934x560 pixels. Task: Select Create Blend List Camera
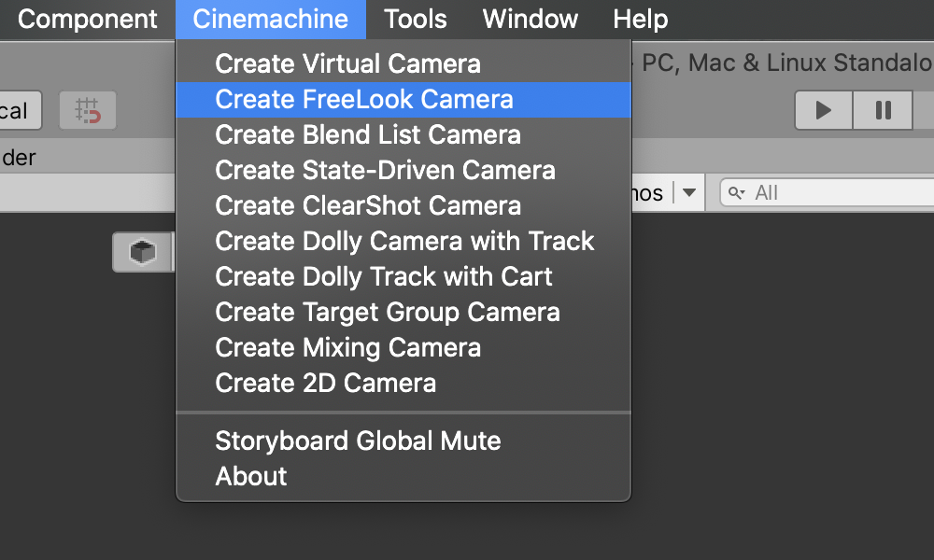click(x=368, y=135)
